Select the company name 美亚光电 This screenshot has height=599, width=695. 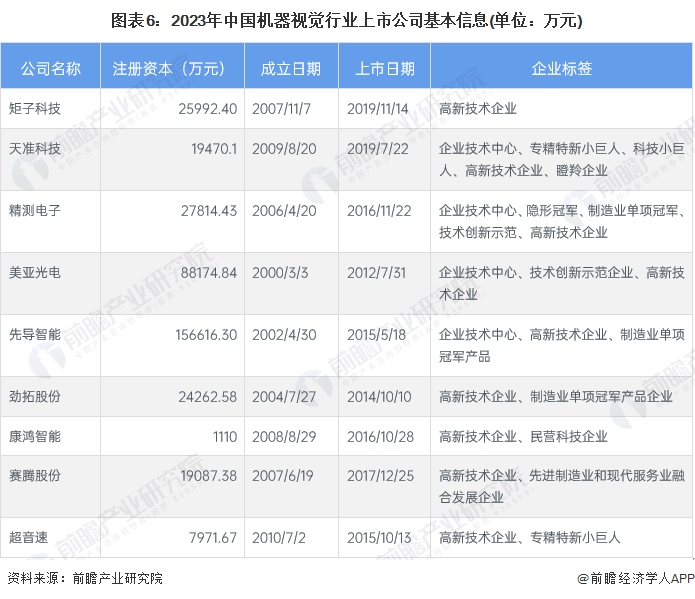pos(35,273)
